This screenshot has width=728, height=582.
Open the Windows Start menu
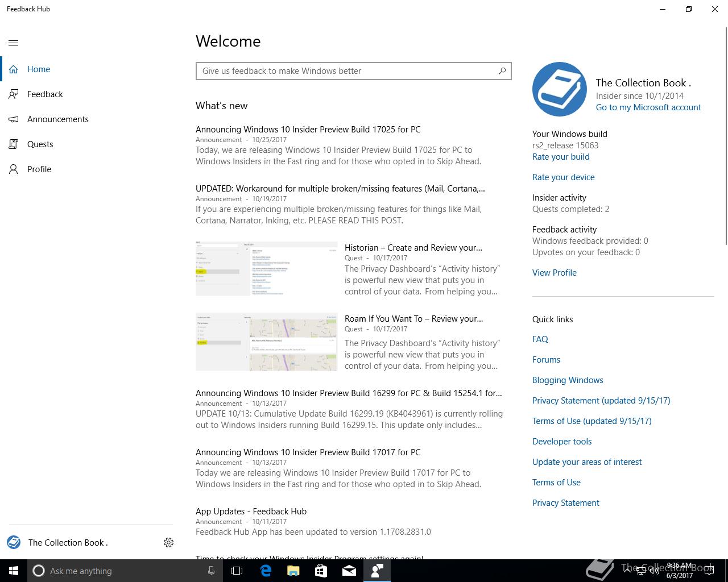click(14, 571)
